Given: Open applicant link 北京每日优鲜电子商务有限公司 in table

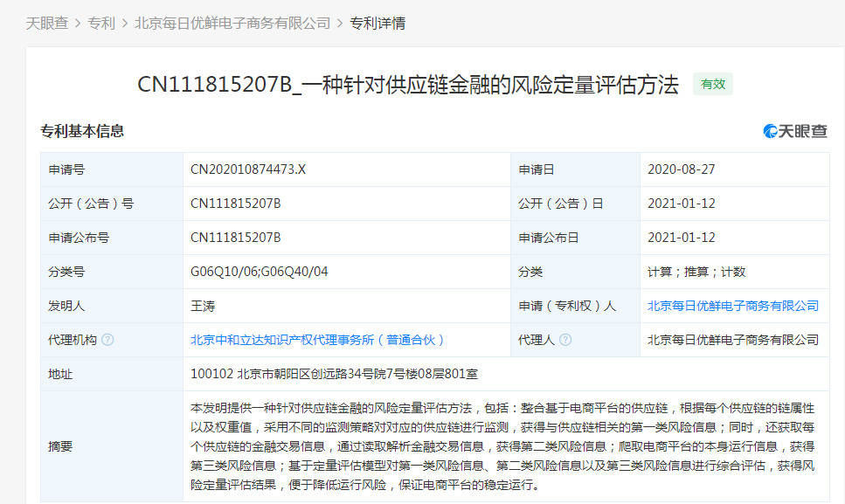Looking at the screenshot, I should (733, 306).
